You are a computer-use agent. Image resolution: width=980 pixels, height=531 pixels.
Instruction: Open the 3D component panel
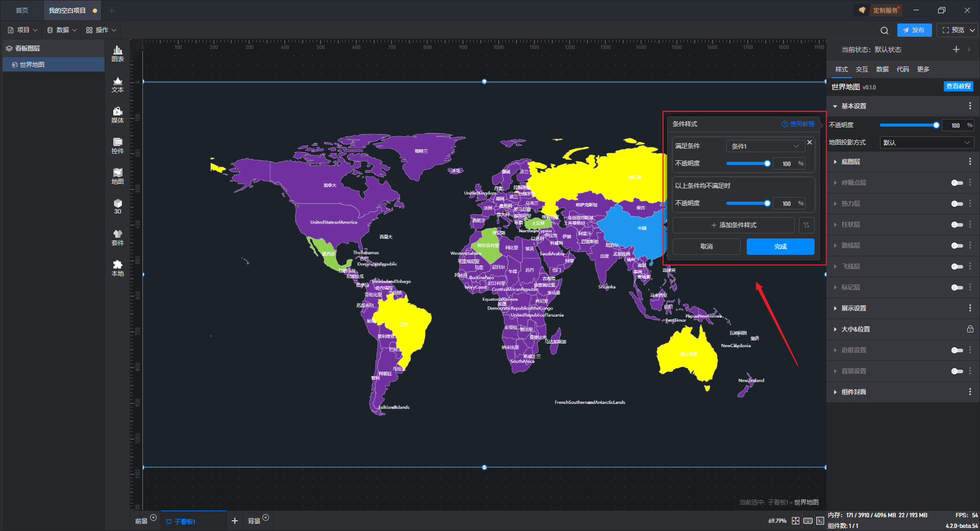tap(117, 206)
